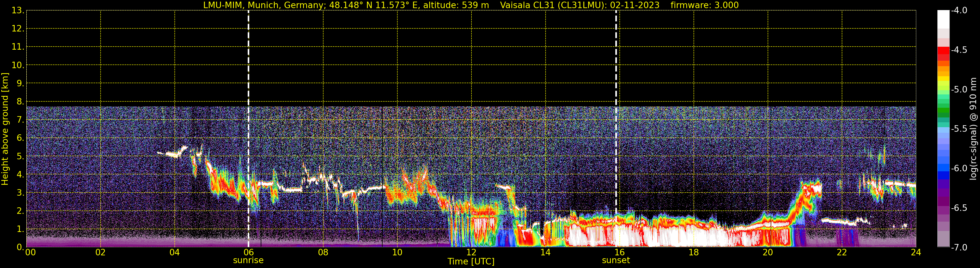Click the y-axis tick label '4.'

click(20, 174)
